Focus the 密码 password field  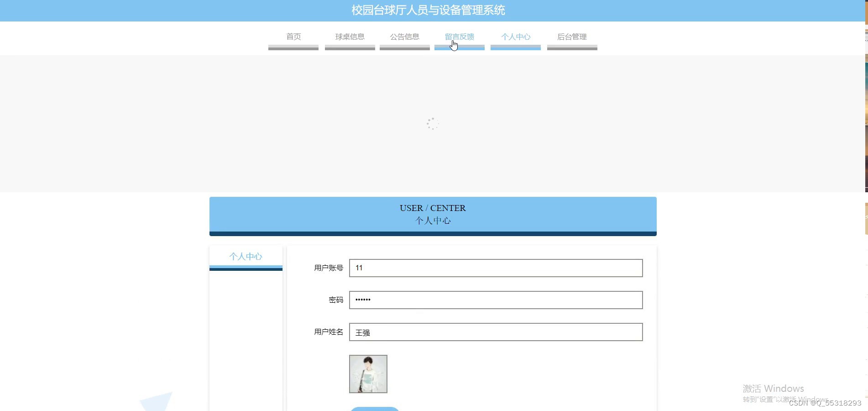coord(495,300)
